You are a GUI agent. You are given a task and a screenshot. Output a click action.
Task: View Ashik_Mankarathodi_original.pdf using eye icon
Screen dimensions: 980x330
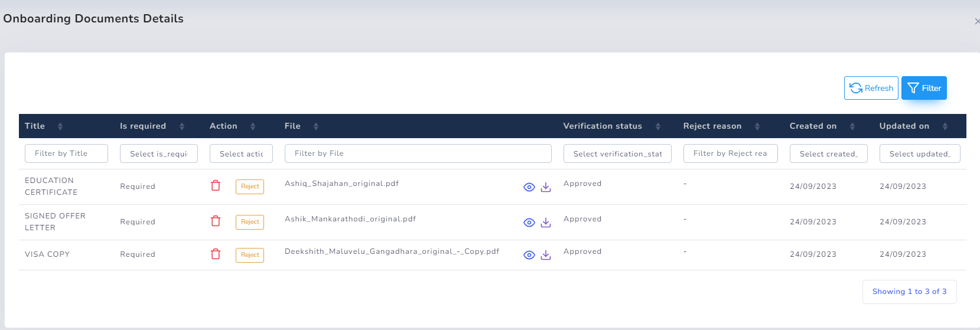(x=529, y=223)
